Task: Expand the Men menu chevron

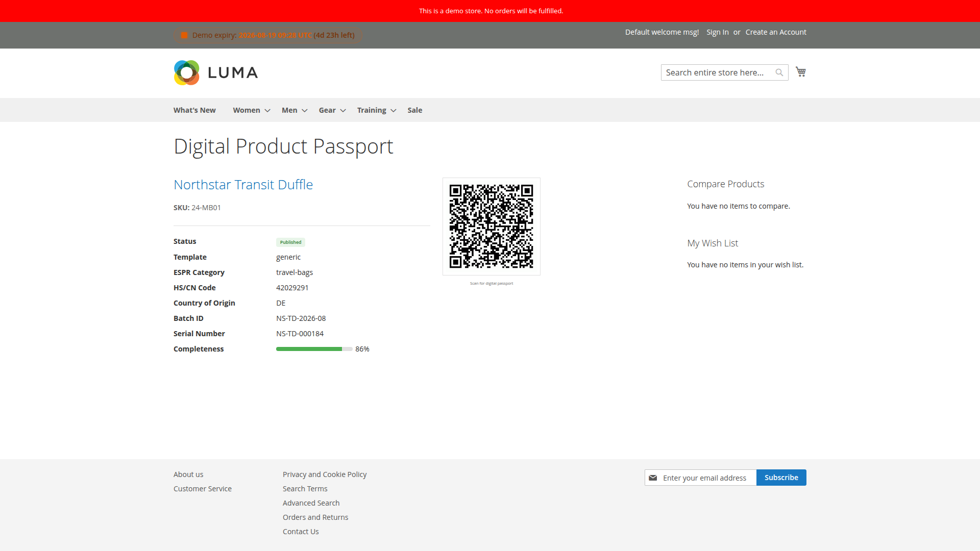Action: [305, 110]
